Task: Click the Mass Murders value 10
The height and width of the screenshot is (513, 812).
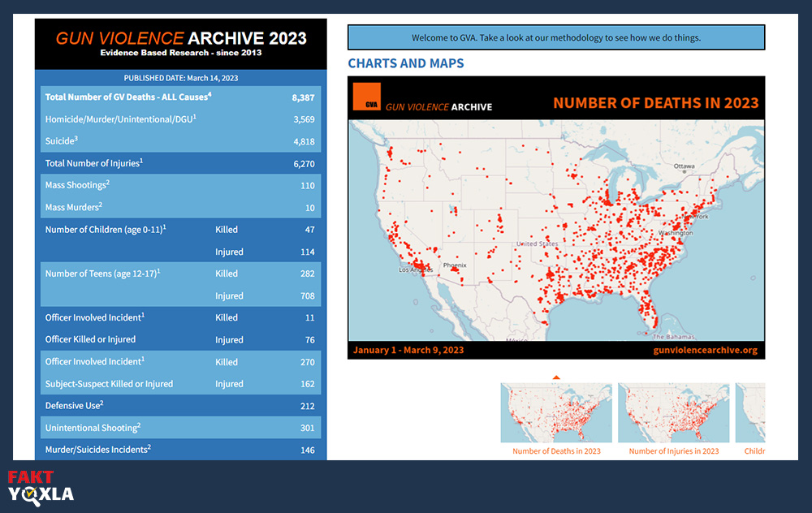Action: tap(309, 208)
